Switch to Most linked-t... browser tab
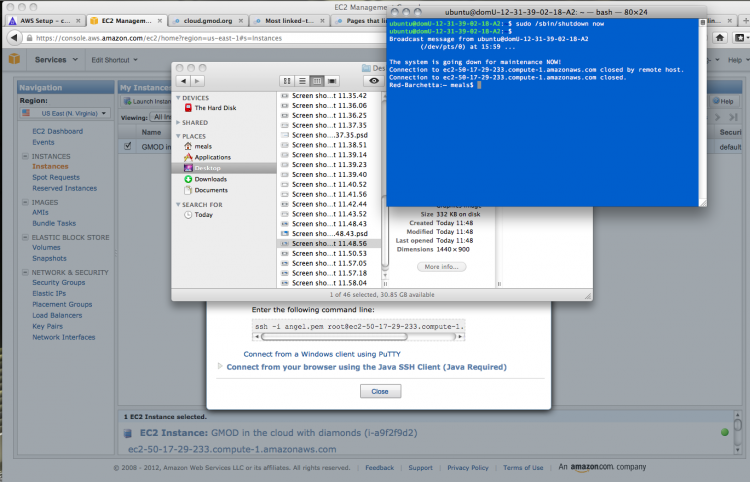 (290, 21)
